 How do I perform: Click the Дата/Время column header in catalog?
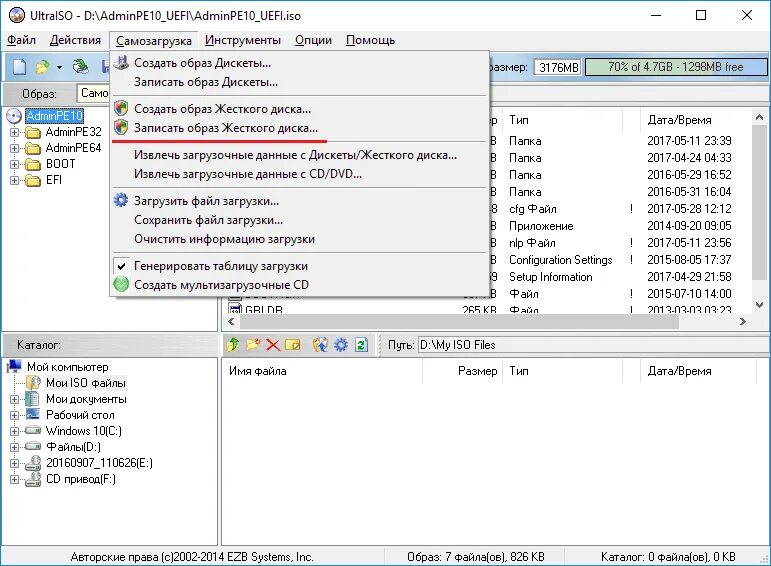pos(698,371)
